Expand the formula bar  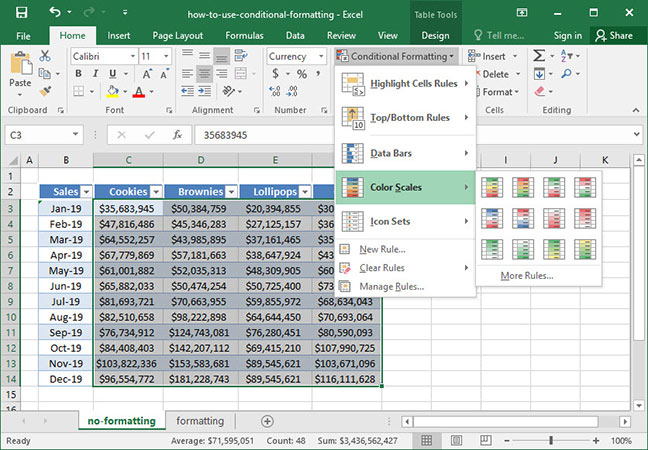click(x=636, y=134)
